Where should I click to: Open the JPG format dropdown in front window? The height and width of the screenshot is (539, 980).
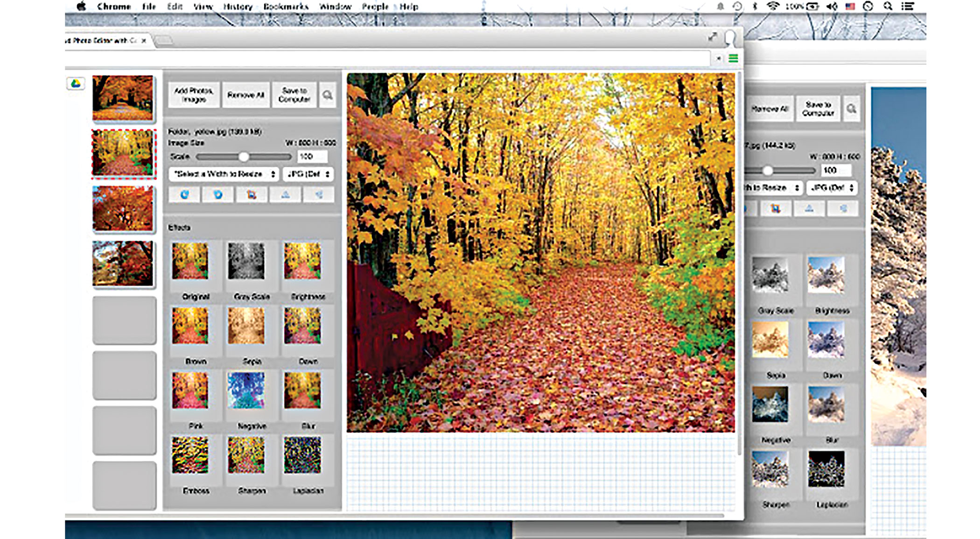[x=308, y=174]
